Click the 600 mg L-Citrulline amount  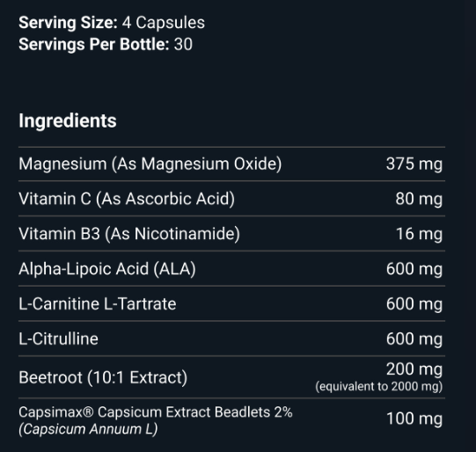414,339
